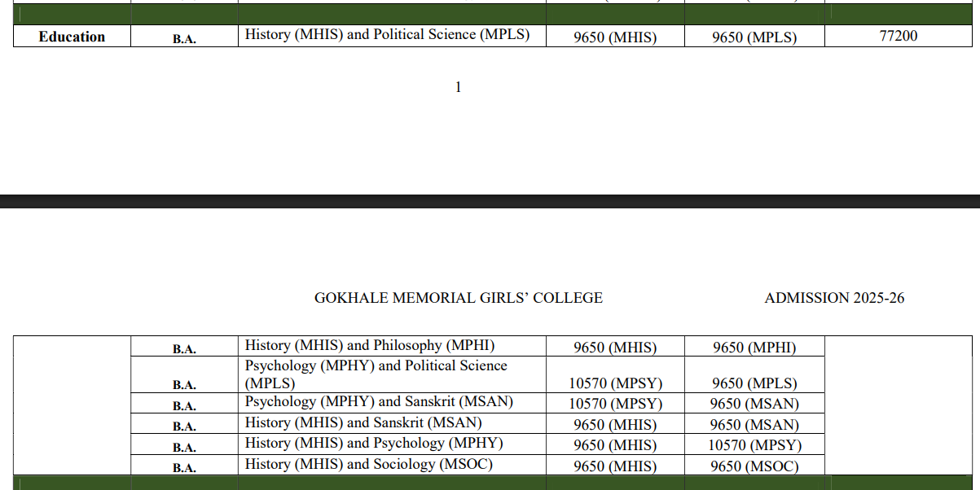Click the Education department cell

pyautogui.click(x=72, y=37)
